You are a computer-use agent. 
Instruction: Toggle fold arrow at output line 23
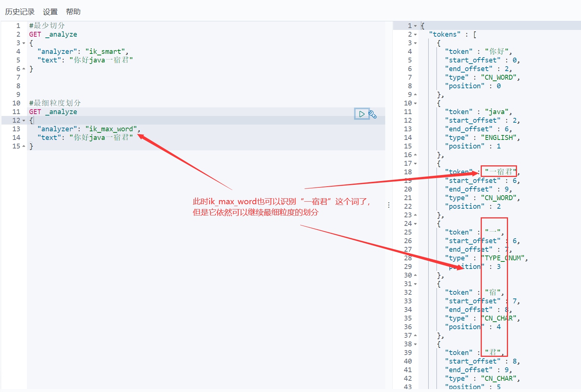pyautogui.click(x=416, y=215)
